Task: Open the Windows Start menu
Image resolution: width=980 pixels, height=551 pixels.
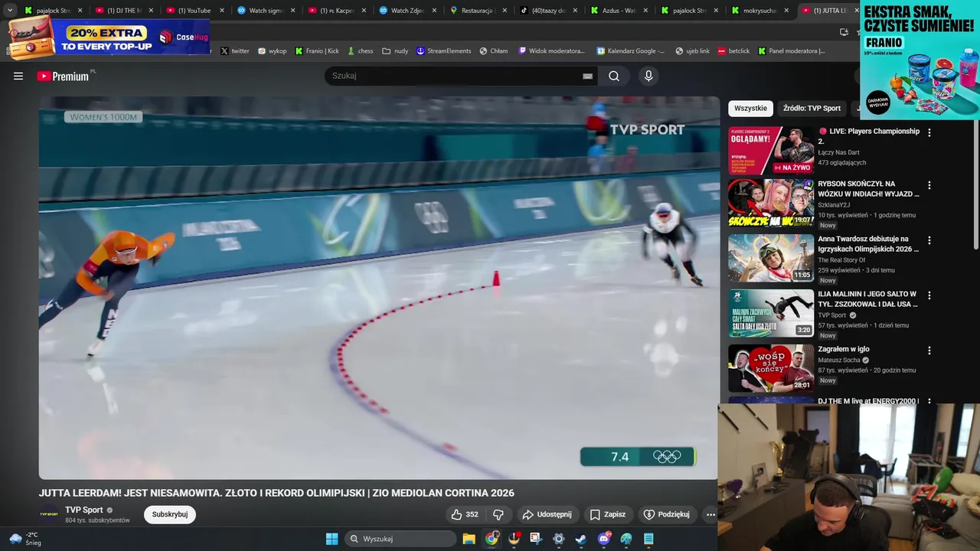Action: [332, 539]
